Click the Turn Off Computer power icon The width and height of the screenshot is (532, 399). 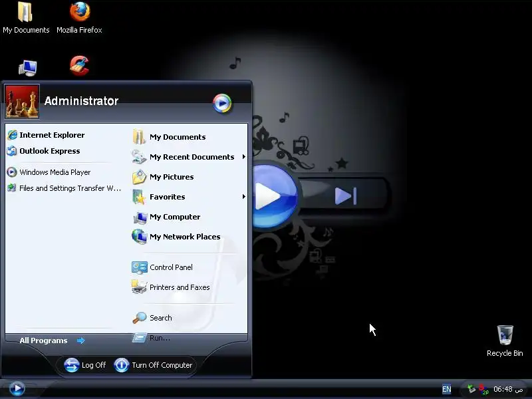[122, 365]
